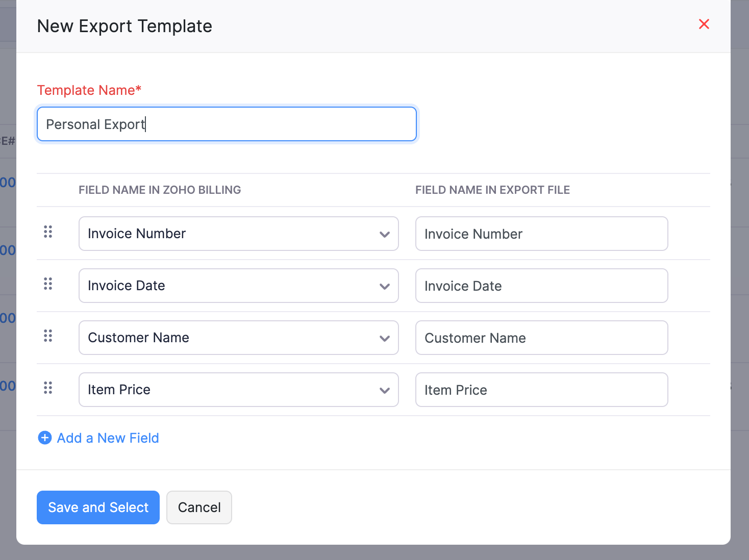Screen dimensions: 749x560
Task: Cancel the new export template
Action: pyautogui.click(x=199, y=507)
